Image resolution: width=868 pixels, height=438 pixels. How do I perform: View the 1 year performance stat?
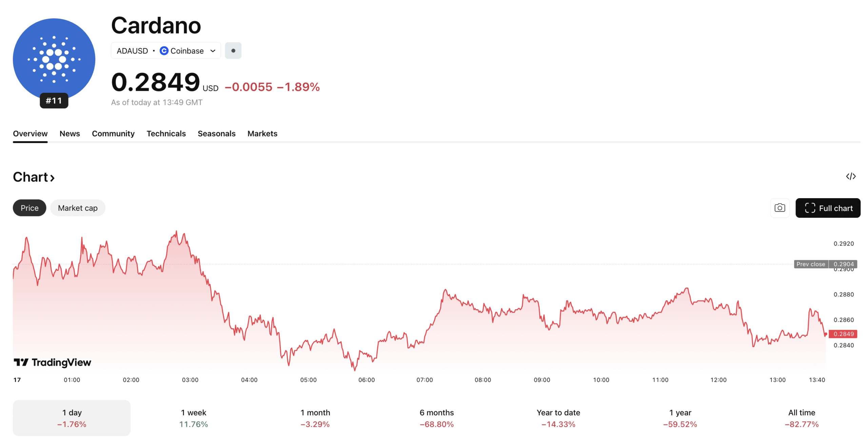680,418
